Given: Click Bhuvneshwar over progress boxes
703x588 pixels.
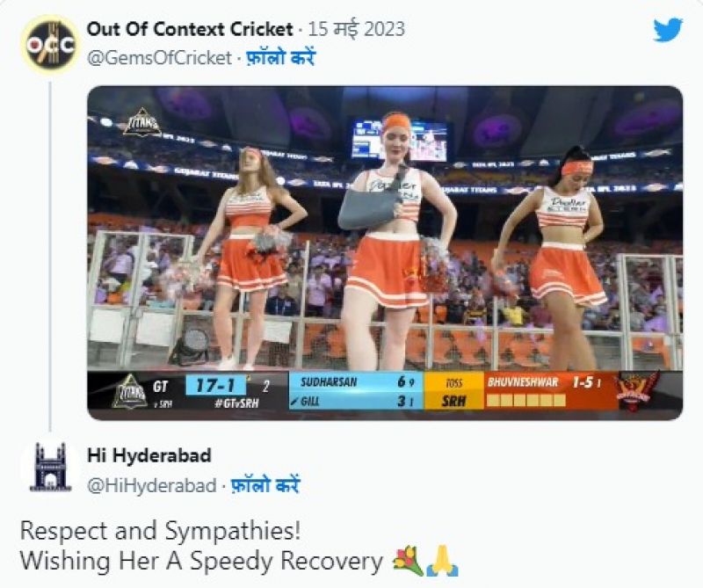Looking at the screenshot, I should [x=526, y=400].
